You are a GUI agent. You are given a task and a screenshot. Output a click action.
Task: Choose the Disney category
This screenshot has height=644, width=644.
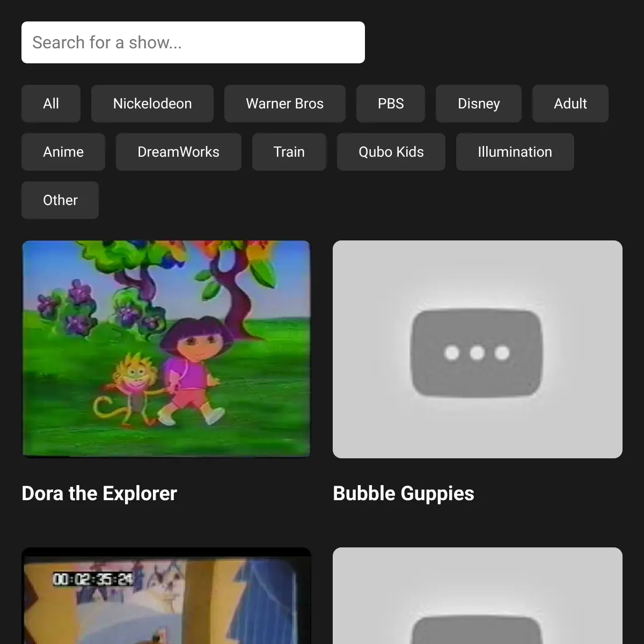tap(479, 104)
